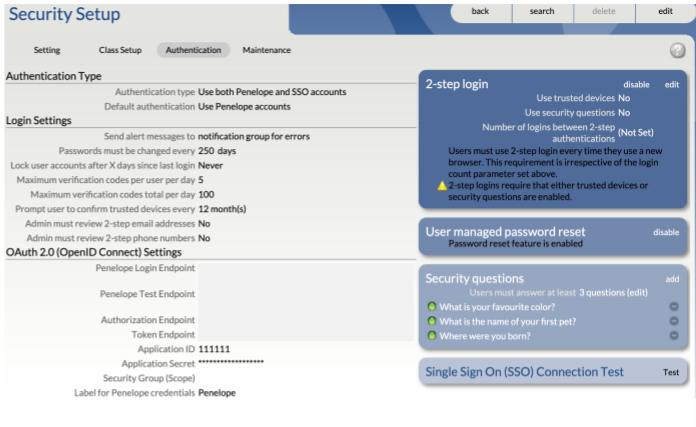This screenshot has width=696, height=427.
Task: Click the 'Admin must review 2-step phone numbers' label
Action: [111, 238]
